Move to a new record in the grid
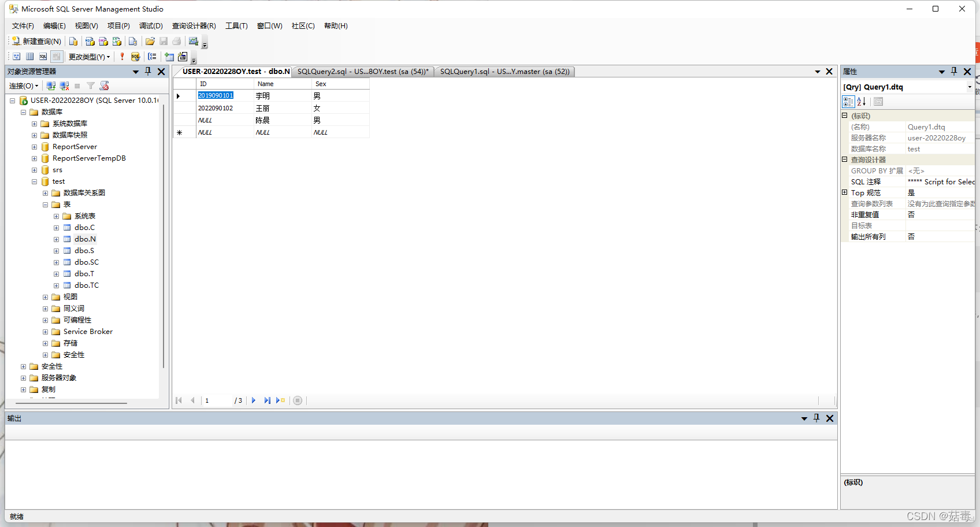This screenshot has width=980, height=527. [280, 400]
